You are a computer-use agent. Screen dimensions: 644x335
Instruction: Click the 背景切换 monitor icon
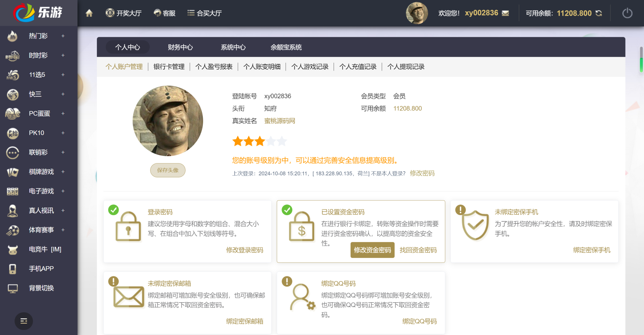coord(13,288)
